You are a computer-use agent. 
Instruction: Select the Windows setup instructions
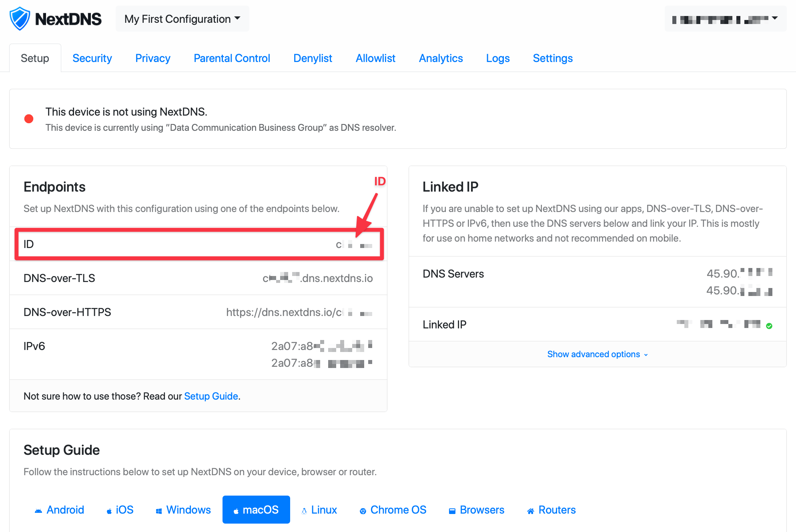183,510
